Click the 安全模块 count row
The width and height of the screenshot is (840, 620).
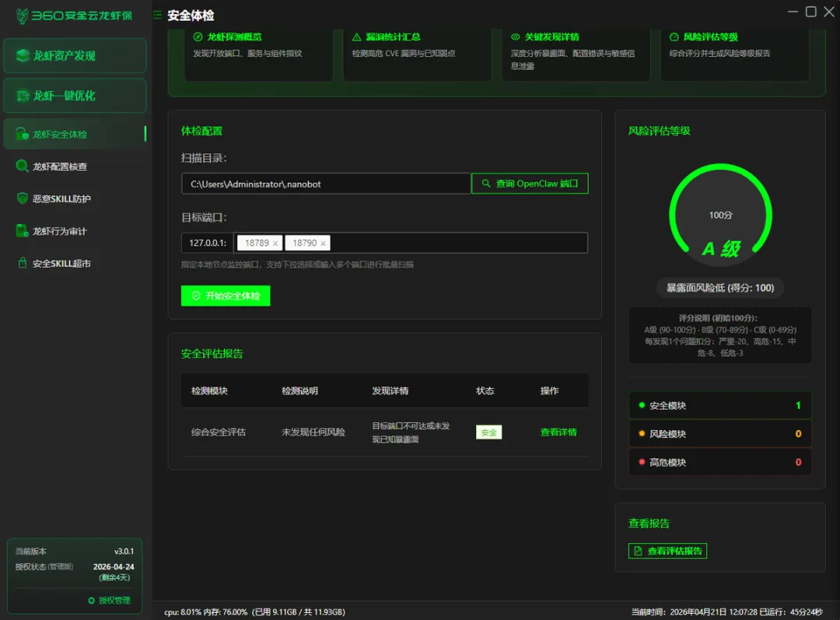pyautogui.click(x=720, y=405)
